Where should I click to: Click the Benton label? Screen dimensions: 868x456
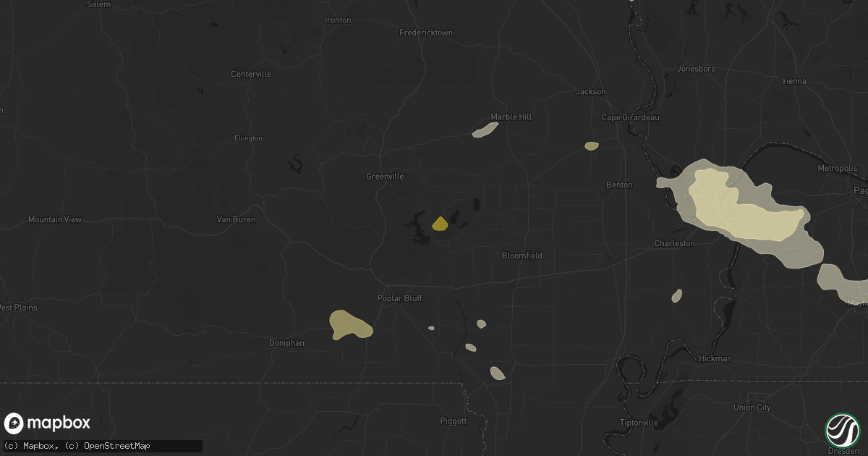(619, 185)
